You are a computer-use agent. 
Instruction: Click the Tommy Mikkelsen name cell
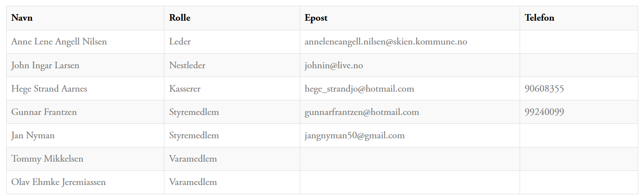tap(47, 159)
